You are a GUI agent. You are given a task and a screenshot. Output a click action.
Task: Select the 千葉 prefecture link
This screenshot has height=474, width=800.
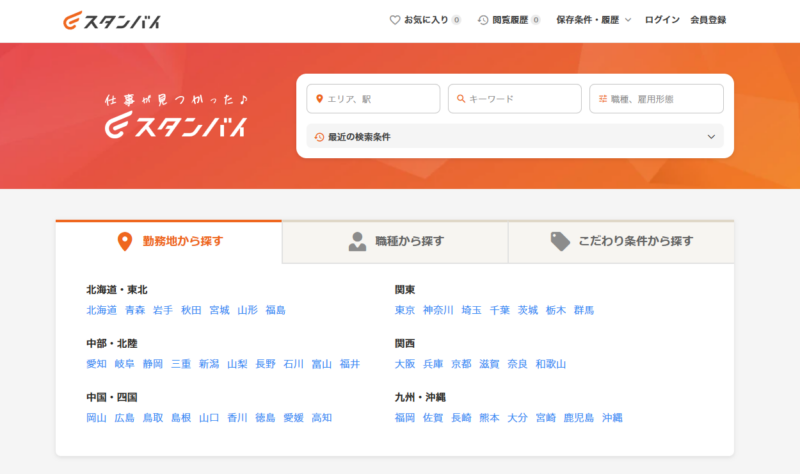(x=499, y=310)
